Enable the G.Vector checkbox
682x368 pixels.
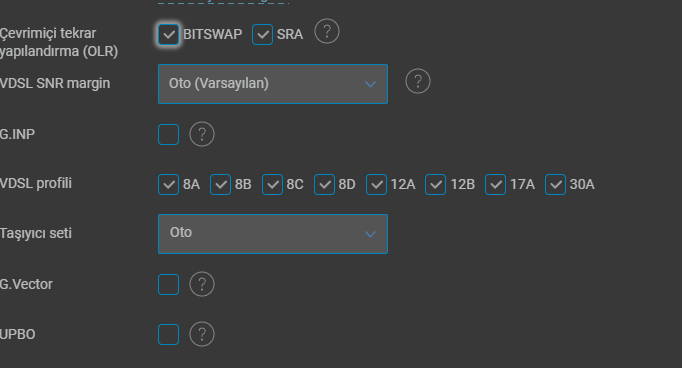(168, 284)
